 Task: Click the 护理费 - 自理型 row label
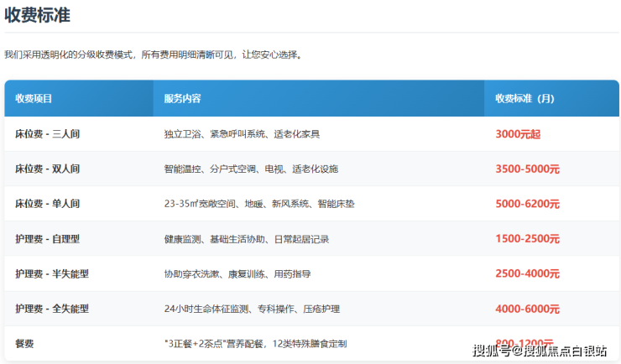coord(47,239)
